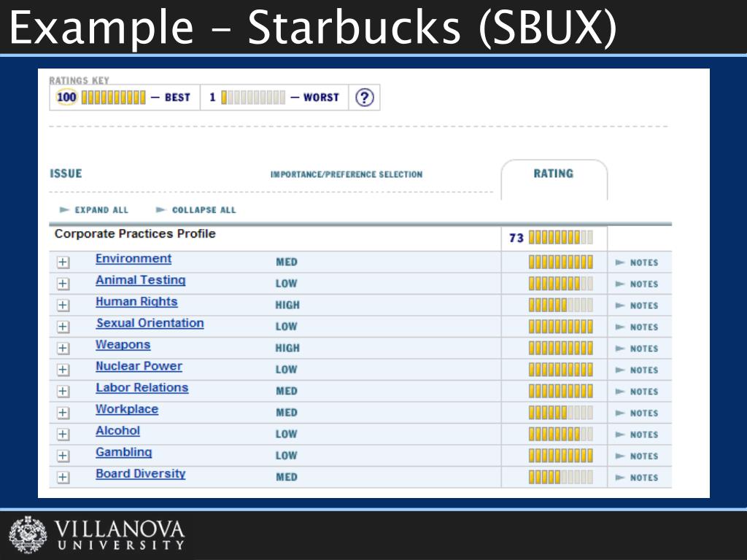View Notes for Workplace
Screen dimensions: 747x560
tap(637, 413)
